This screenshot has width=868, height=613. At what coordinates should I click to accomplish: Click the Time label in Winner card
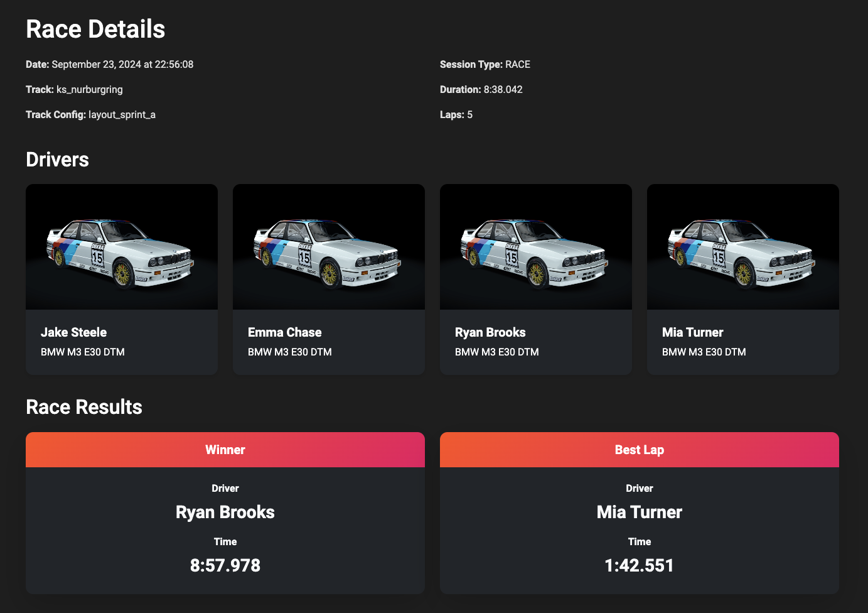(x=225, y=541)
